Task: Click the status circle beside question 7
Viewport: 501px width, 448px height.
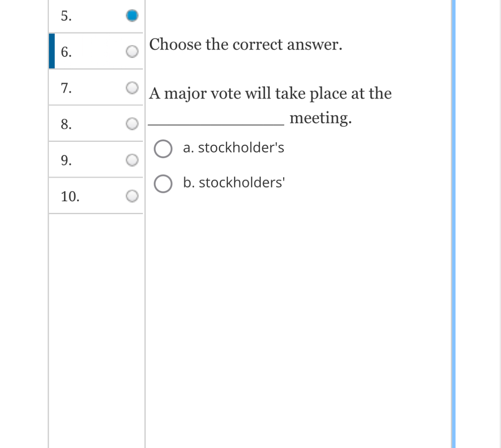Action: 132,88
